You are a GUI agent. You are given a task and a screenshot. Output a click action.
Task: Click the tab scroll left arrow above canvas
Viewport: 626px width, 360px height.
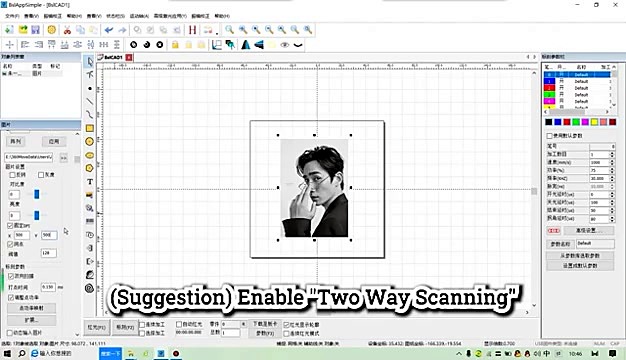(528, 57)
